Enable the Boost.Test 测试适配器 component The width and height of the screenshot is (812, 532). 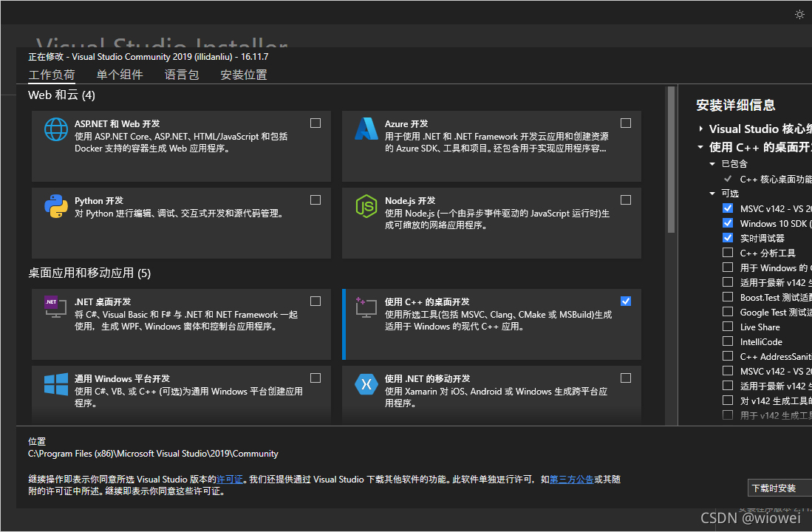[x=728, y=297]
